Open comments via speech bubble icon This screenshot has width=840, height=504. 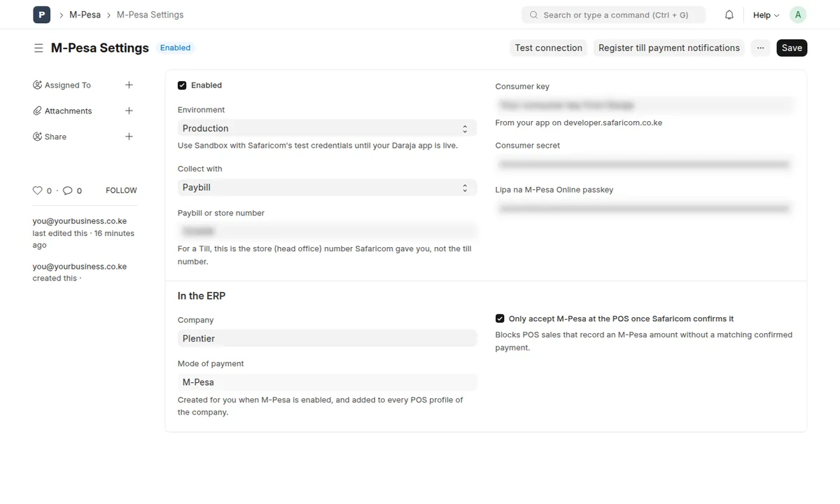click(68, 190)
